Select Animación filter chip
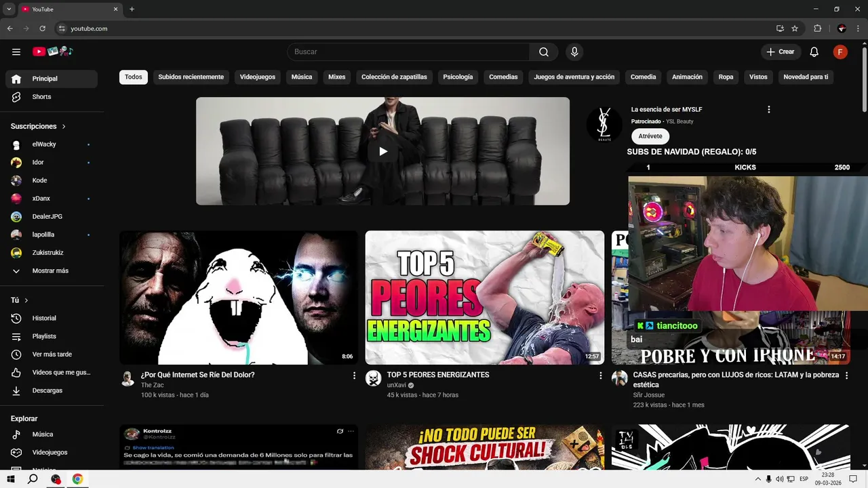 [x=687, y=77]
